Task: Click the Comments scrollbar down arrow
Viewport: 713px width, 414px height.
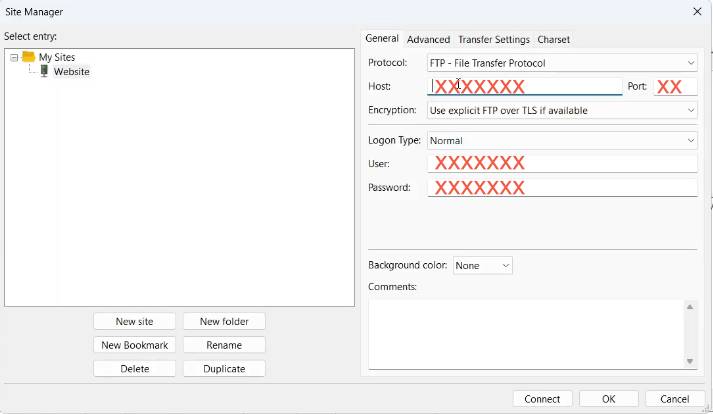Action: [690, 361]
